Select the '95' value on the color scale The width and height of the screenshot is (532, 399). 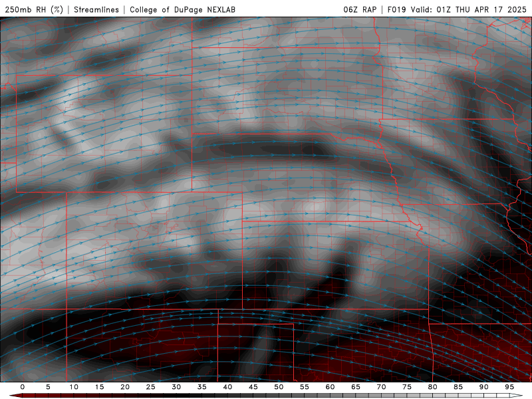pos(509,387)
